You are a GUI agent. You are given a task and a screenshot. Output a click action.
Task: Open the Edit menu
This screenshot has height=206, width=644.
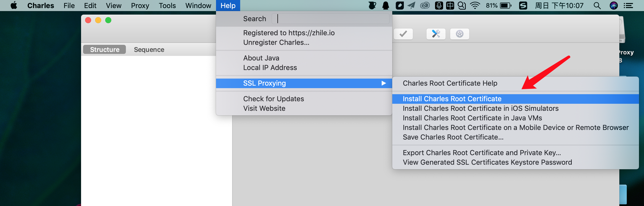pyautogui.click(x=90, y=6)
